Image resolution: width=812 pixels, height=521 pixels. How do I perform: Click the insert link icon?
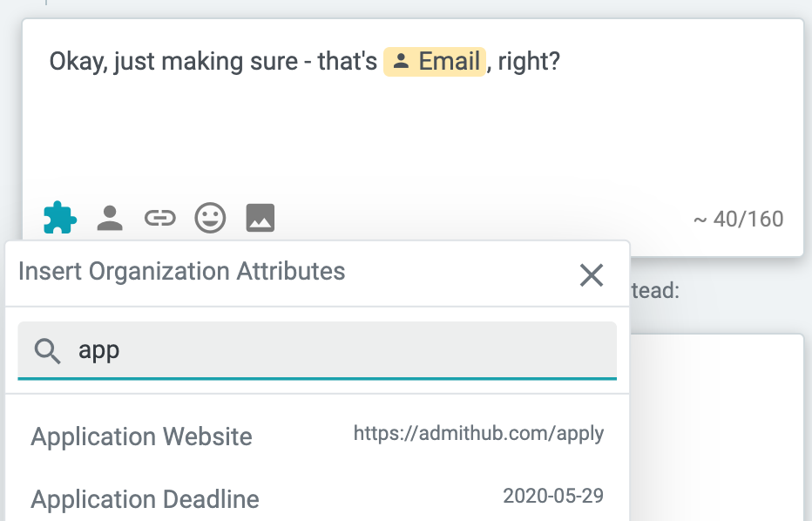coord(159,217)
